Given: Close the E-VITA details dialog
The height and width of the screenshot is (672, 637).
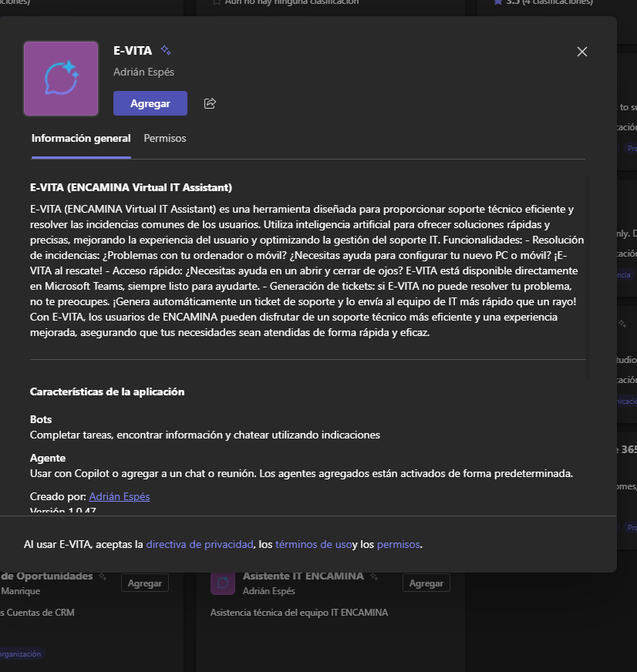Looking at the screenshot, I should [x=582, y=52].
